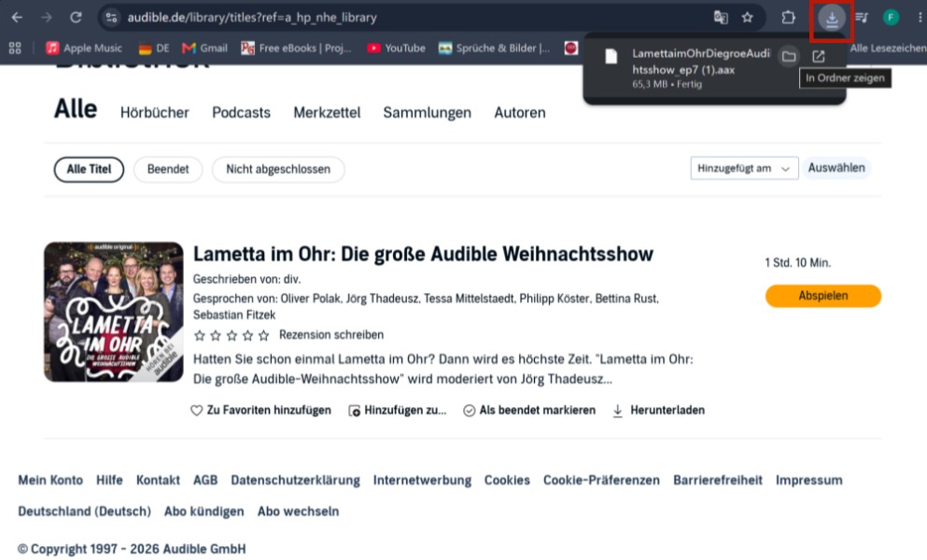This screenshot has height=560, width=927.
Task: Open the Impressum footer link
Action: coord(808,480)
